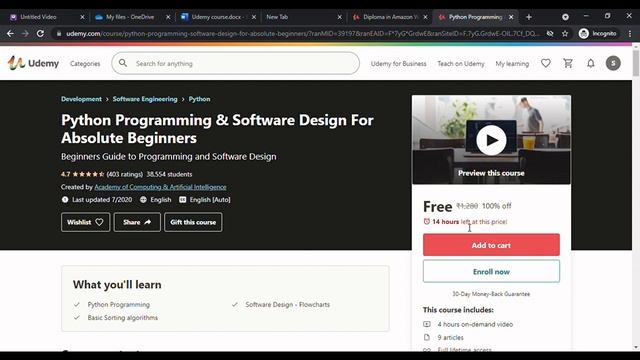Click the eye-slash icon in address bar
Screen dimensions: 640x360
pos(550,33)
